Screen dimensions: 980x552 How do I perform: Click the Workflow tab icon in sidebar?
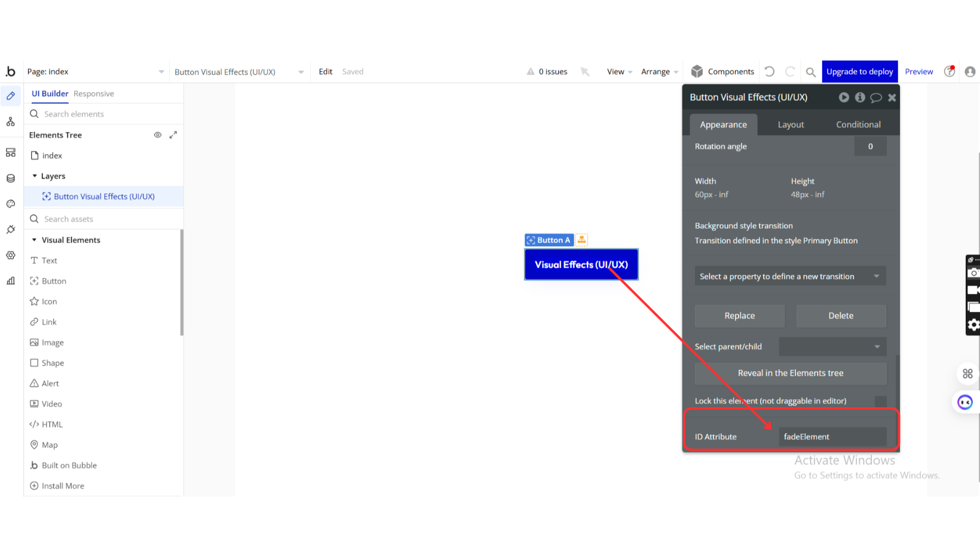click(11, 122)
